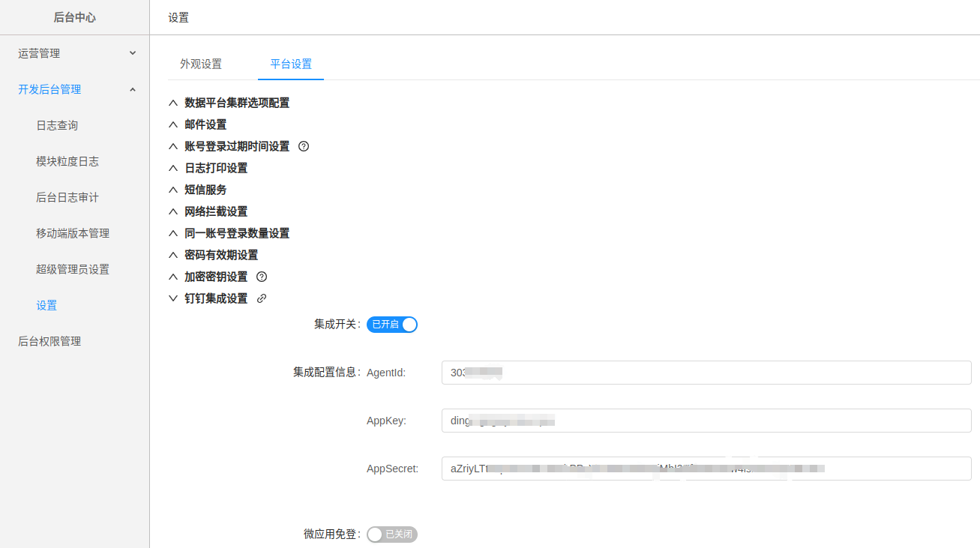Open 超级管理员设置 menu item
980x548 pixels.
pyautogui.click(x=73, y=269)
